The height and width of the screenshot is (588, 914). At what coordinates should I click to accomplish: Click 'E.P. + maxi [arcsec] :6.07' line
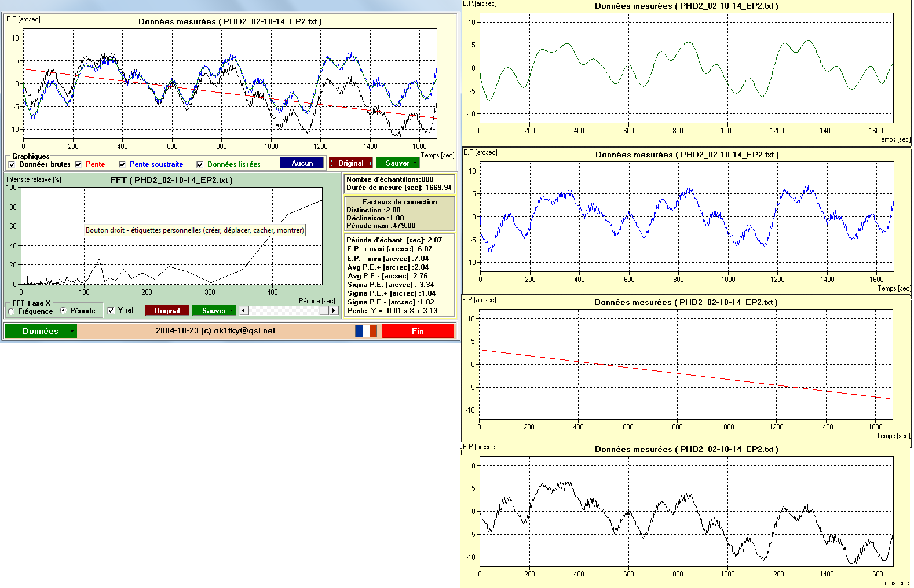[x=390, y=249]
